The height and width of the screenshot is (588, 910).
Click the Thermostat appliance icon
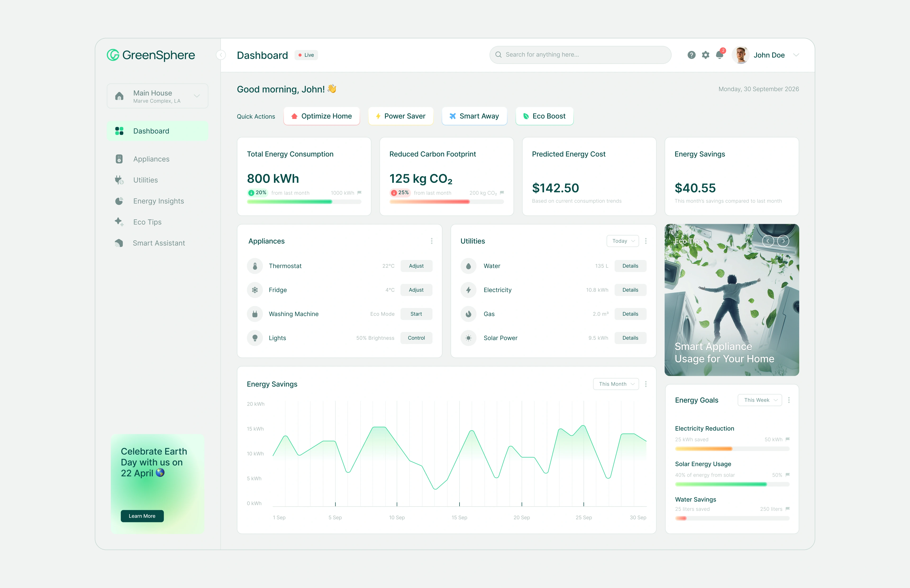(x=255, y=266)
